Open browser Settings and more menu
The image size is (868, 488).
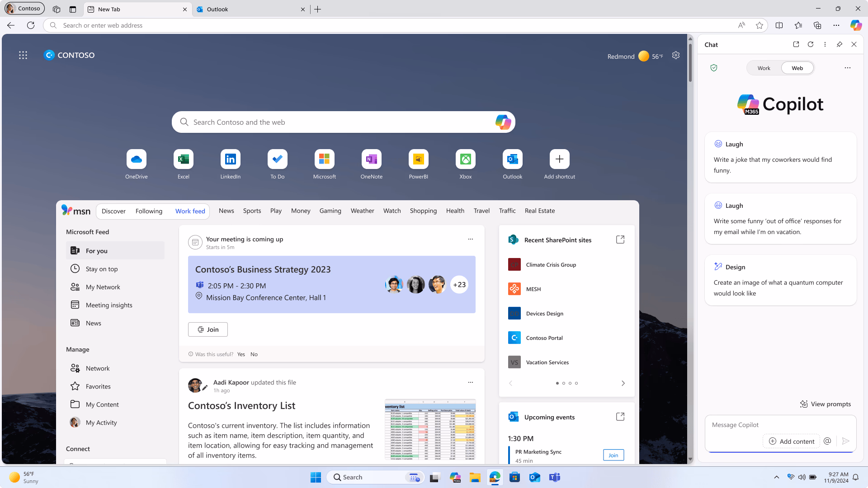tap(836, 25)
